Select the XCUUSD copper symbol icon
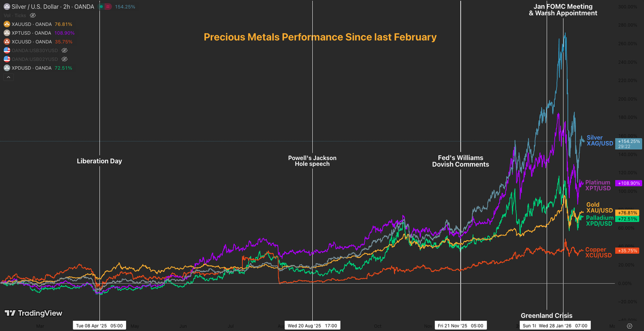The image size is (644, 331). point(7,41)
